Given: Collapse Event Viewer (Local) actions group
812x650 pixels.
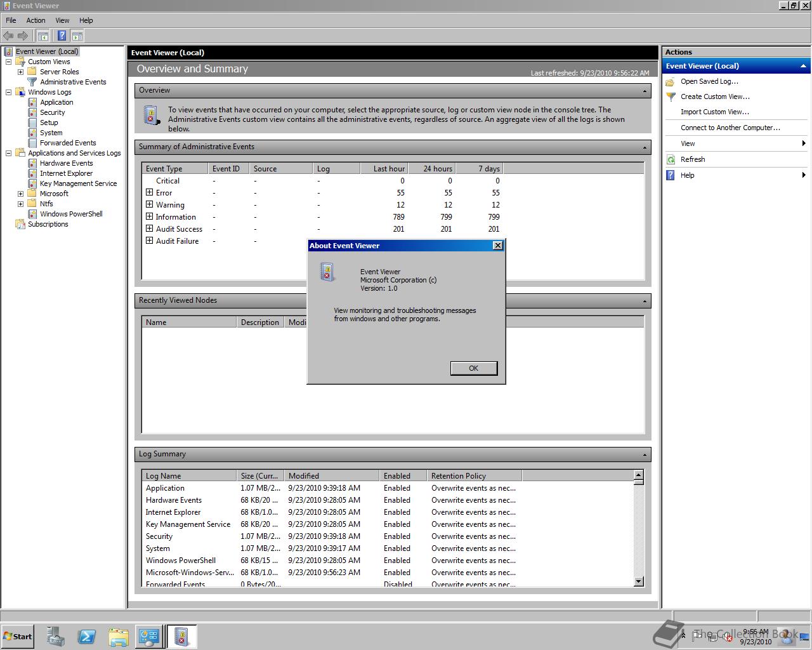Looking at the screenshot, I should tap(803, 66).
